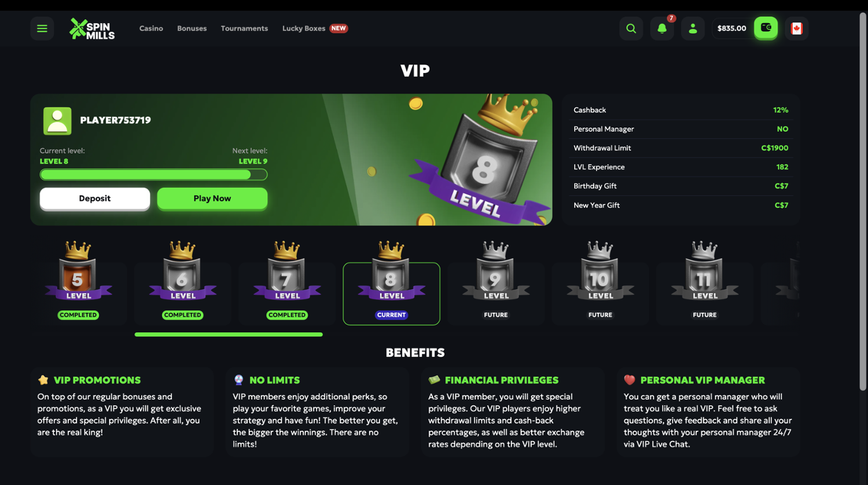Click the Level 8 progress bar
This screenshot has width=868, height=485.
coord(153,175)
